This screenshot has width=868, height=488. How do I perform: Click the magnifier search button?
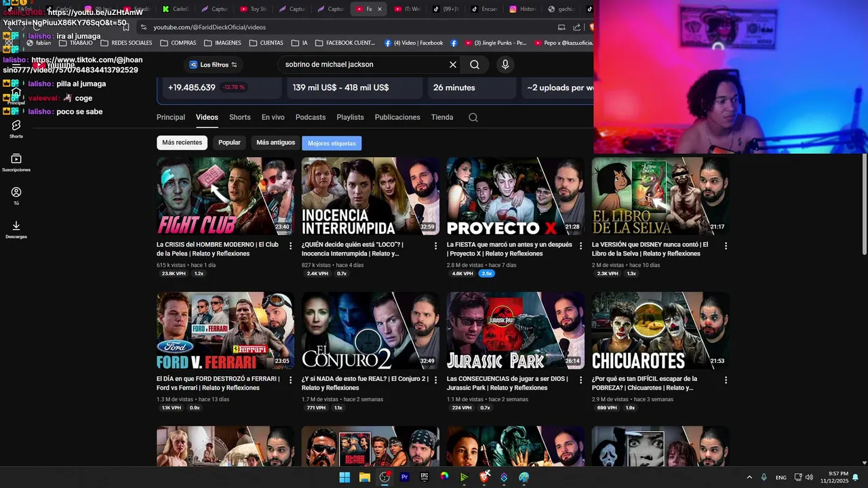[x=475, y=64]
